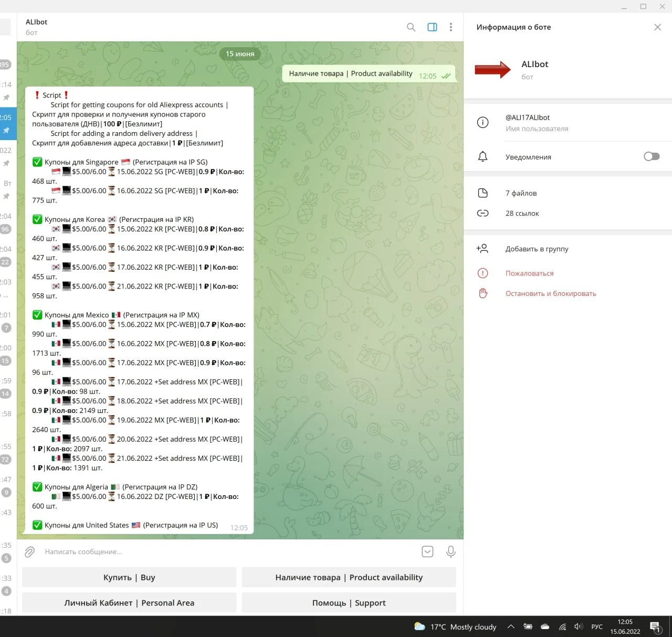Toggle the side info panel icon
The width and height of the screenshot is (672, 637).
pos(432,27)
